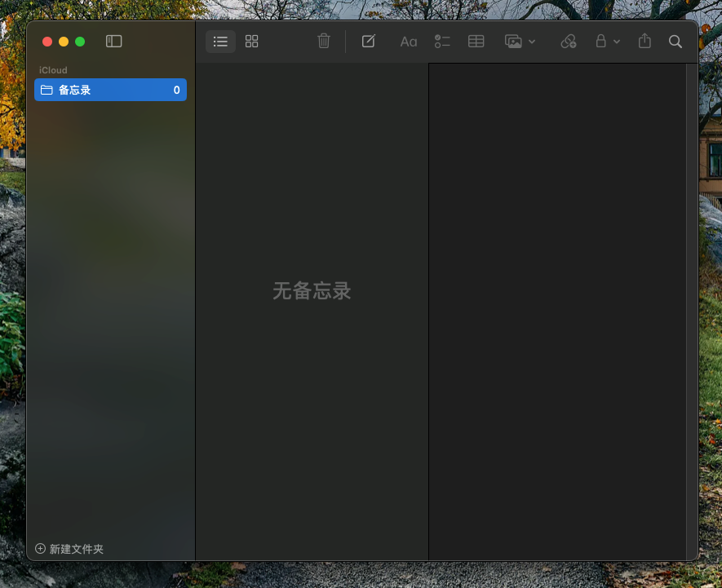Insert a checklist using the toolbar icon
Screen dimensions: 722x588
tap(442, 42)
